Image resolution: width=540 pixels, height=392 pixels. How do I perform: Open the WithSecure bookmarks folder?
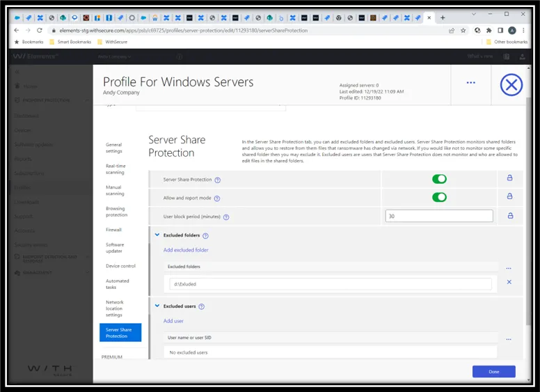click(x=113, y=42)
